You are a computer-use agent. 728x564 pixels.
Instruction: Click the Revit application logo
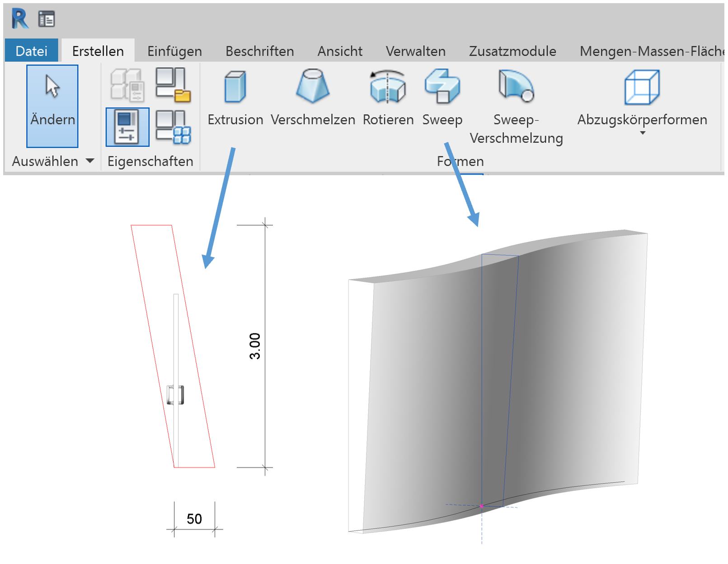coord(20,19)
